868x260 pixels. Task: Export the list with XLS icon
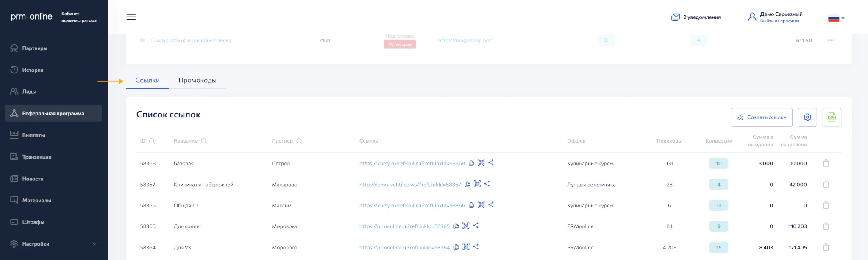[x=832, y=117]
